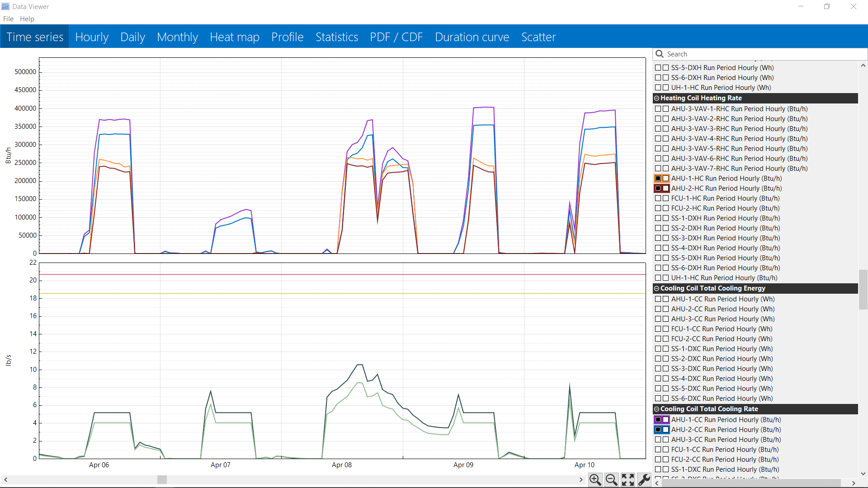Screen dimensions: 868x488
Task: Click the zoom in magnifier icon
Action: tap(595, 479)
